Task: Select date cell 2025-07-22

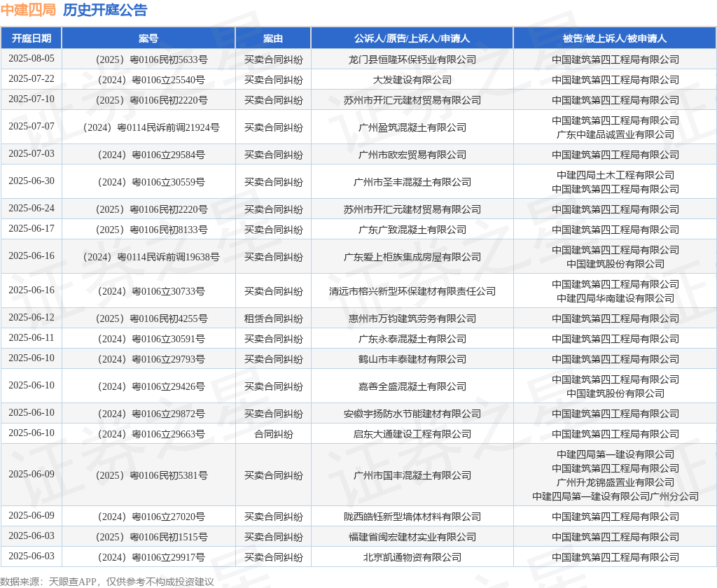Action: point(31,79)
